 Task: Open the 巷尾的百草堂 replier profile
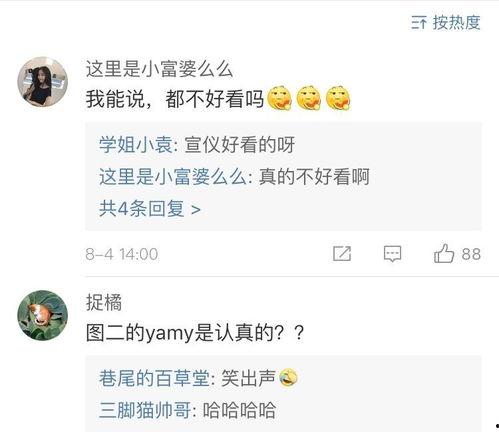[154, 378]
